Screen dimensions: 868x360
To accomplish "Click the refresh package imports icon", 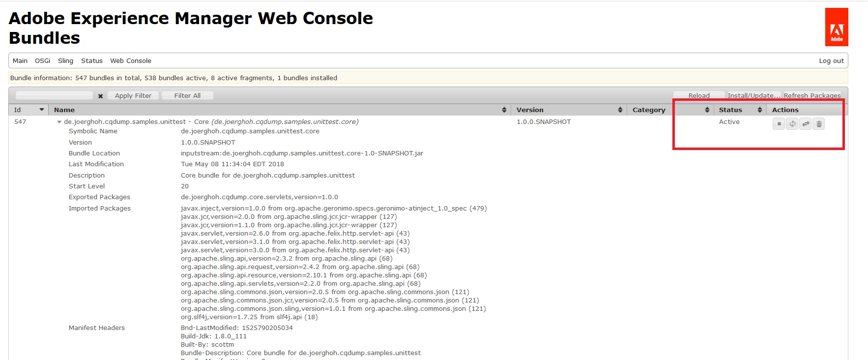I will (x=792, y=124).
